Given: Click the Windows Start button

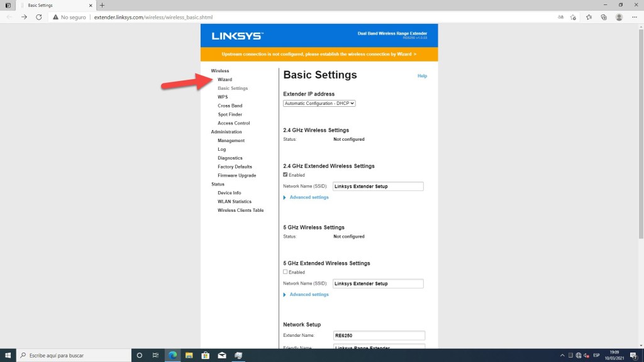Looking at the screenshot, I should pos(8,356).
